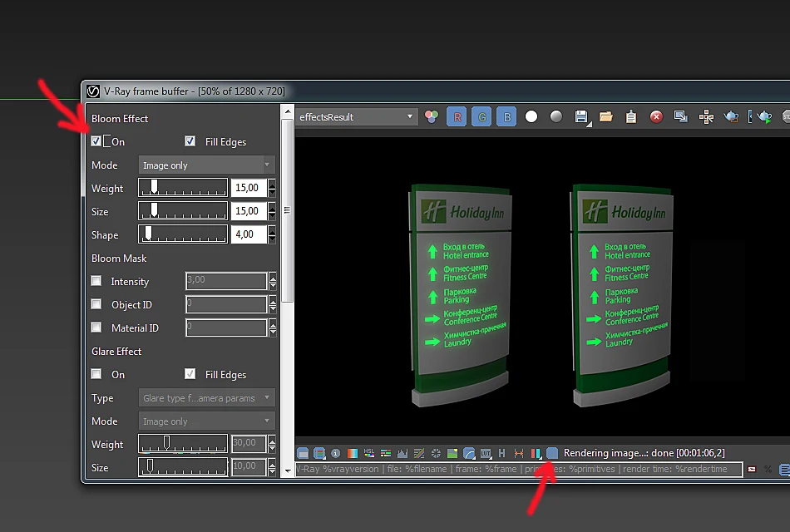Image resolution: width=790 pixels, height=532 pixels.
Task: Click small red icon right of status field
Action: (752, 470)
